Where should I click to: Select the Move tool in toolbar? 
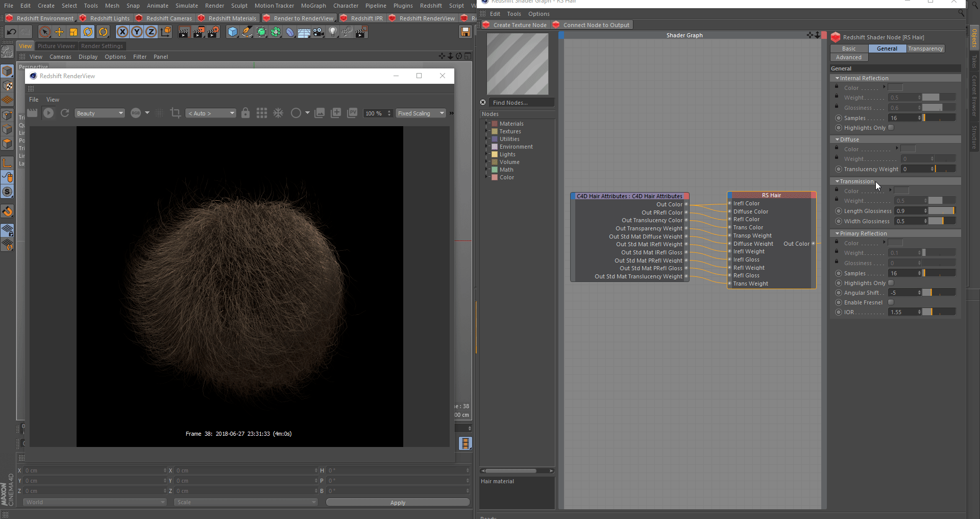coord(59,32)
